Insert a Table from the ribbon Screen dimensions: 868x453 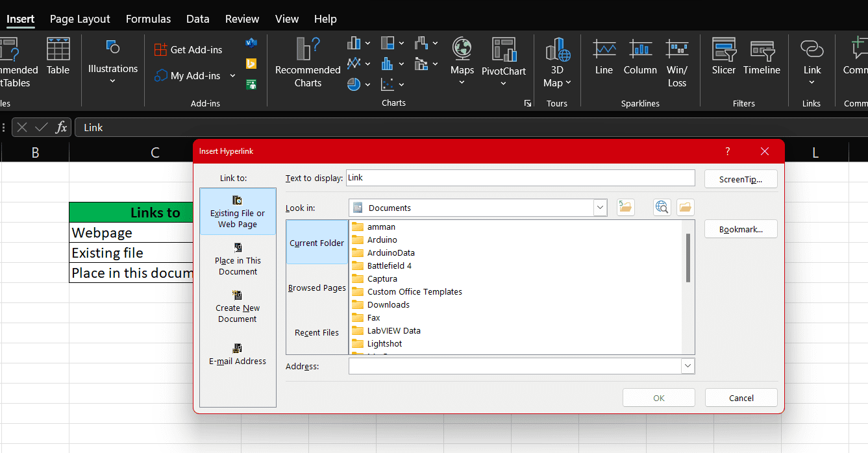[58, 56]
